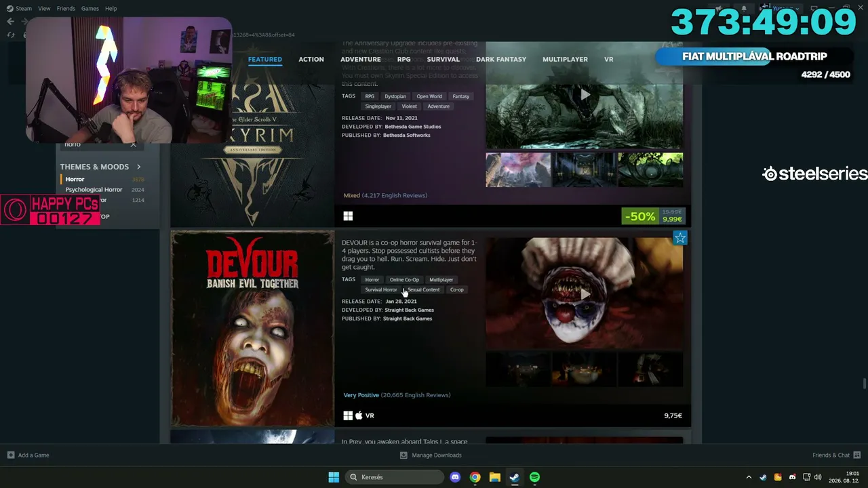Open the Bethesda Game Studios developer link
The width and height of the screenshot is (868, 488).
(x=413, y=127)
